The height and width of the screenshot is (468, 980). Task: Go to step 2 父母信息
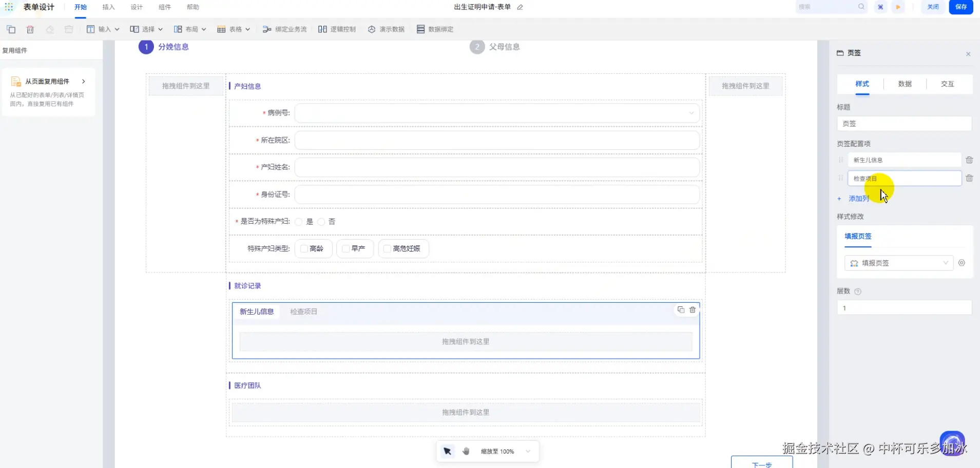coord(495,47)
